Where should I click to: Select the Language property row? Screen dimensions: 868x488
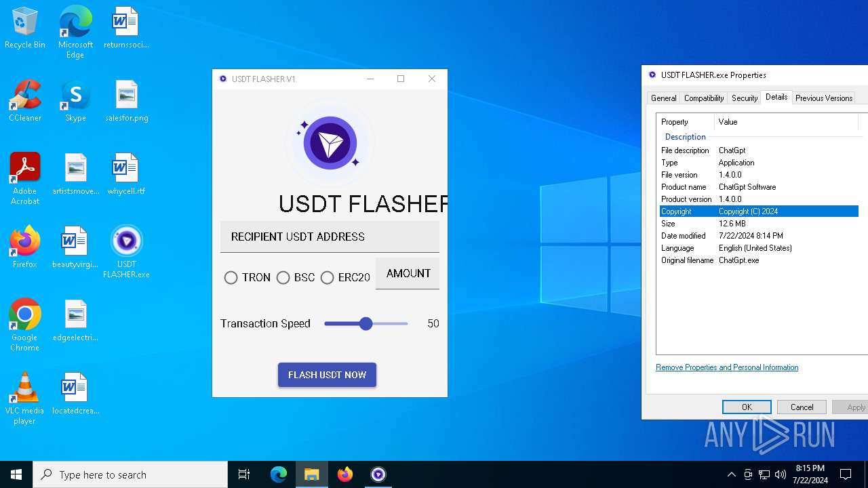tap(759, 248)
